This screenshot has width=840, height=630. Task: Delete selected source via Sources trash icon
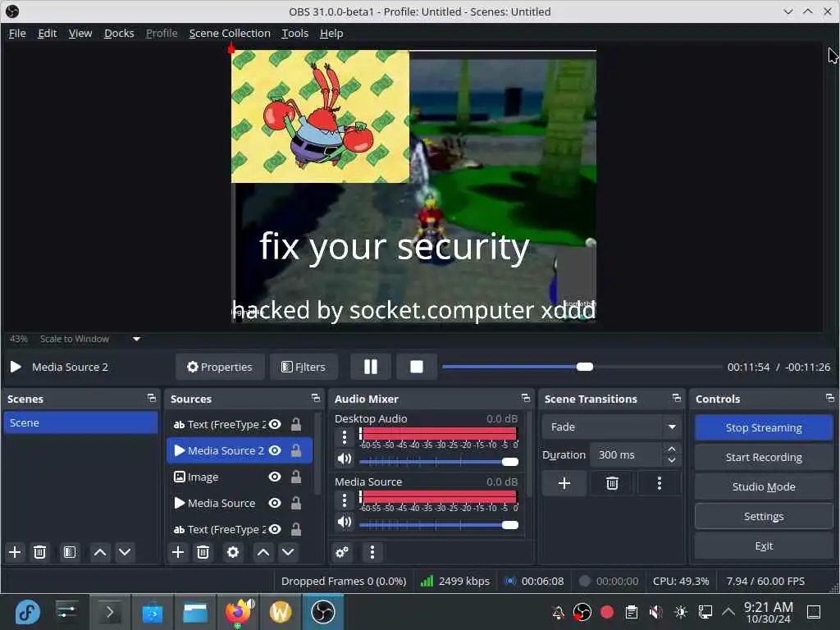point(203,552)
